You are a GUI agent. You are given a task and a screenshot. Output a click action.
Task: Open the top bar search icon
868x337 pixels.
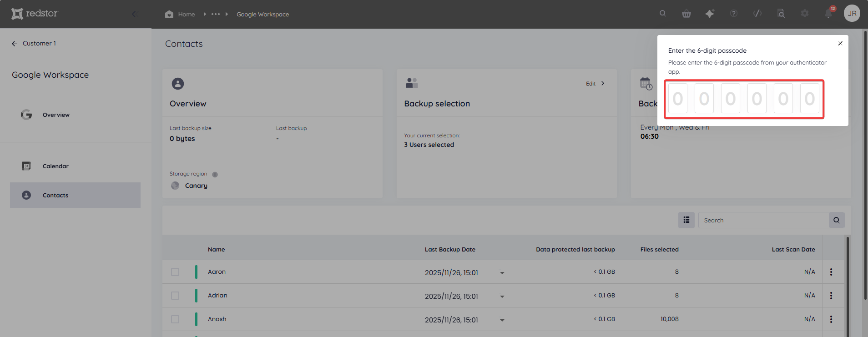click(x=663, y=13)
